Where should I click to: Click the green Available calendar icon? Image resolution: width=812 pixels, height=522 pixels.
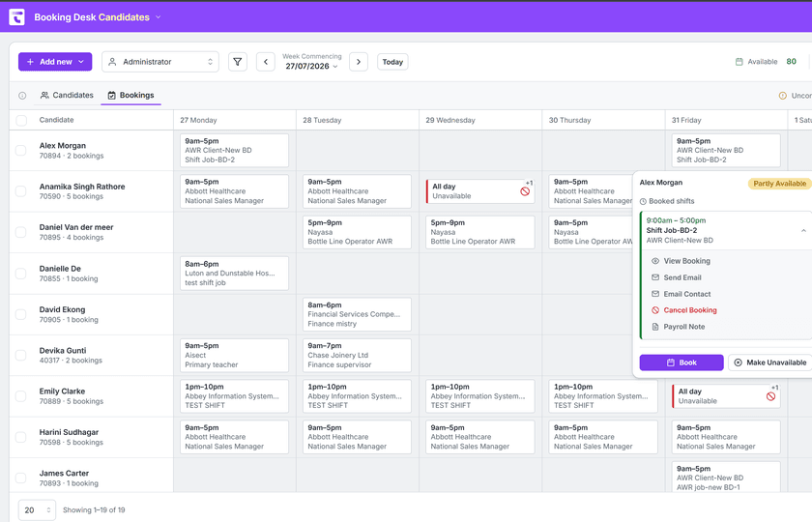click(x=739, y=62)
